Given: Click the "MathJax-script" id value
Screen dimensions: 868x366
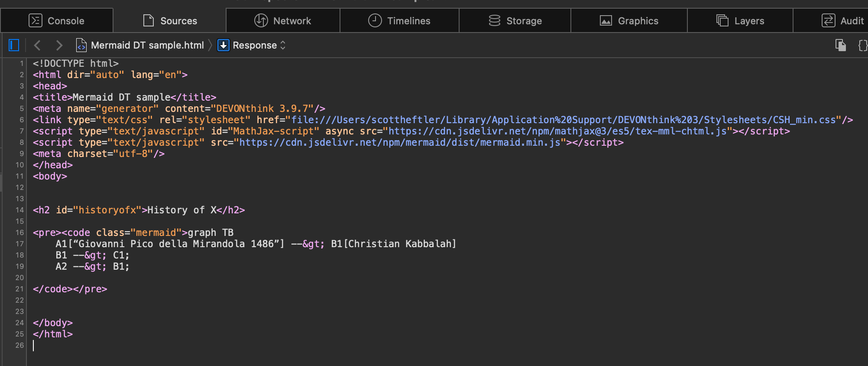Looking at the screenshot, I should (274, 131).
